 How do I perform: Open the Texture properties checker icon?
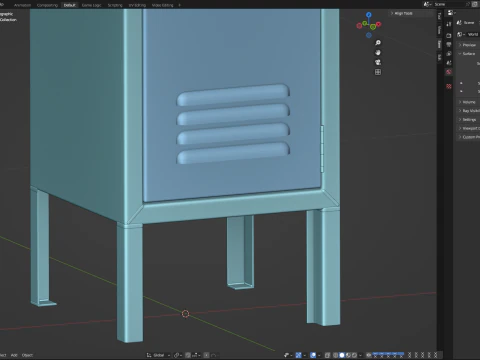point(449,87)
